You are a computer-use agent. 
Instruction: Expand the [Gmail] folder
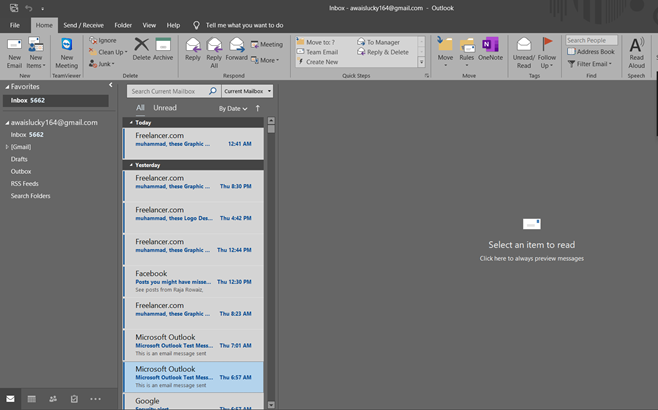coord(7,147)
